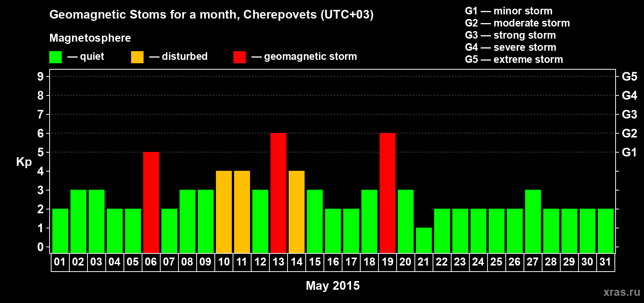Click the orange disturbed legend swatch
The height and width of the screenshot is (303, 644).
[137, 57]
